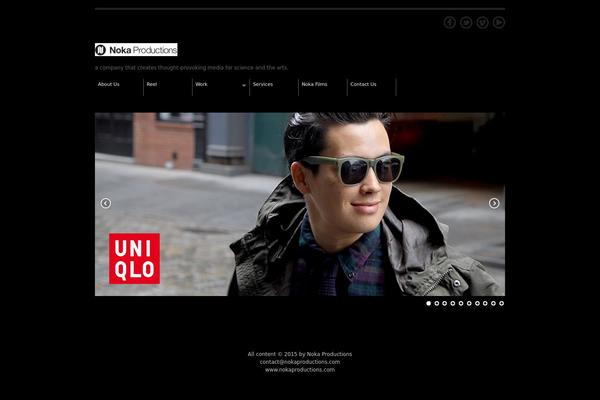Image resolution: width=600 pixels, height=400 pixels.
Task: Select the second slideshow dot
Action: 437,303
